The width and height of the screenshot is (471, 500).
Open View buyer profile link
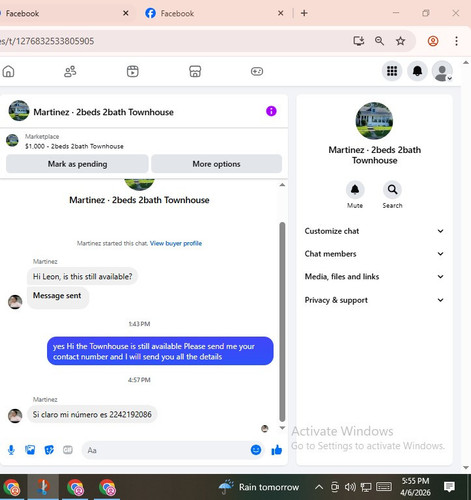point(176,243)
